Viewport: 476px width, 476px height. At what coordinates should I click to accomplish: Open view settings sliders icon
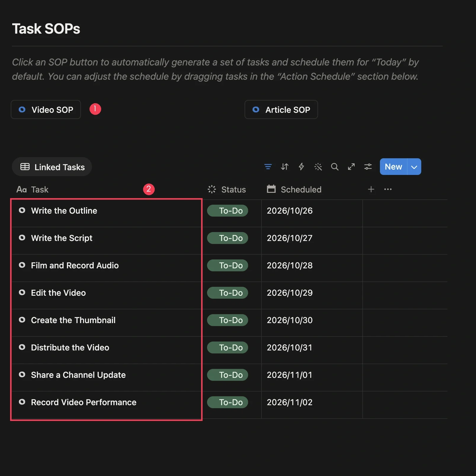click(368, 167)
